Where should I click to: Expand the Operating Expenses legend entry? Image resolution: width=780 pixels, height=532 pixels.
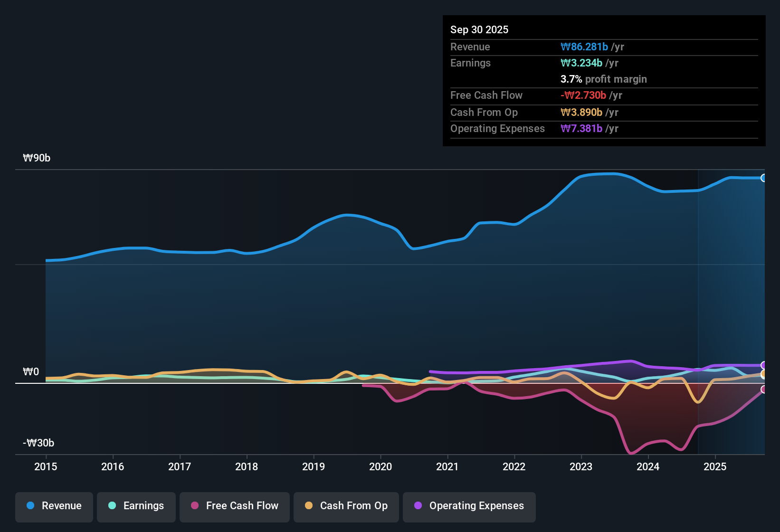point(469,506)
